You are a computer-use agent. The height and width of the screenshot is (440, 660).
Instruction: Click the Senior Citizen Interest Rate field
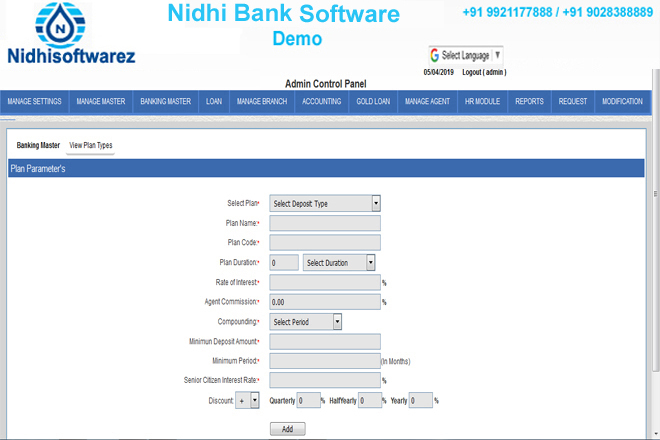point(325,380)
